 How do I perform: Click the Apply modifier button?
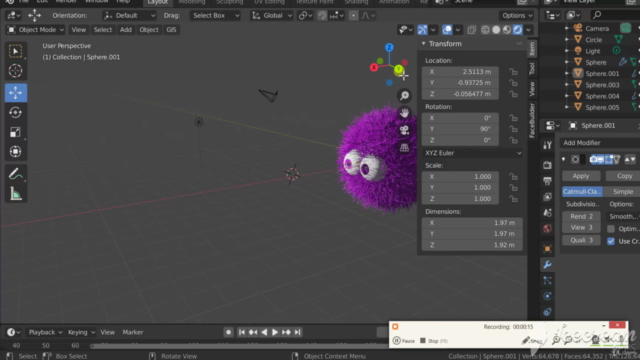tap(581, 176)
